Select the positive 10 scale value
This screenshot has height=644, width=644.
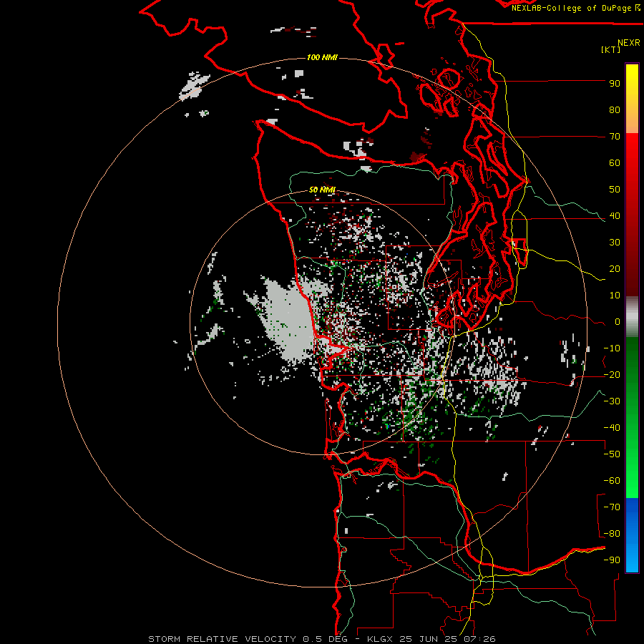point(615,296)
